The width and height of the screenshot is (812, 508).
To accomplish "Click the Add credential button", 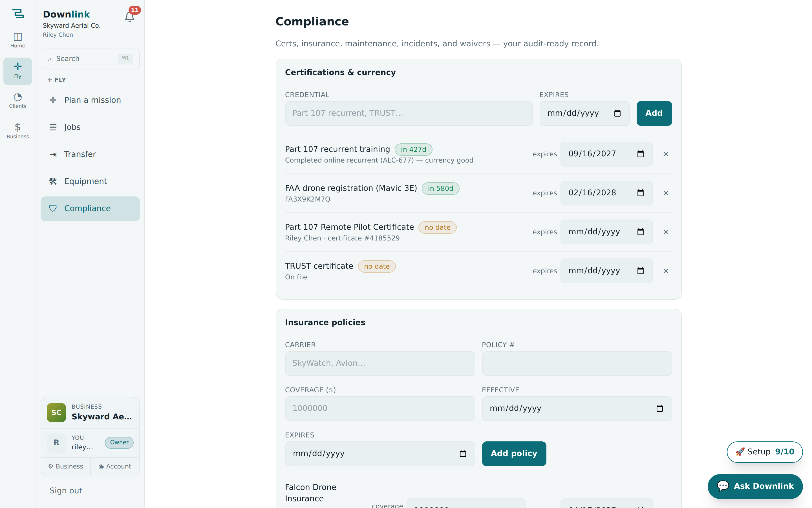I will tap(654, 113).
